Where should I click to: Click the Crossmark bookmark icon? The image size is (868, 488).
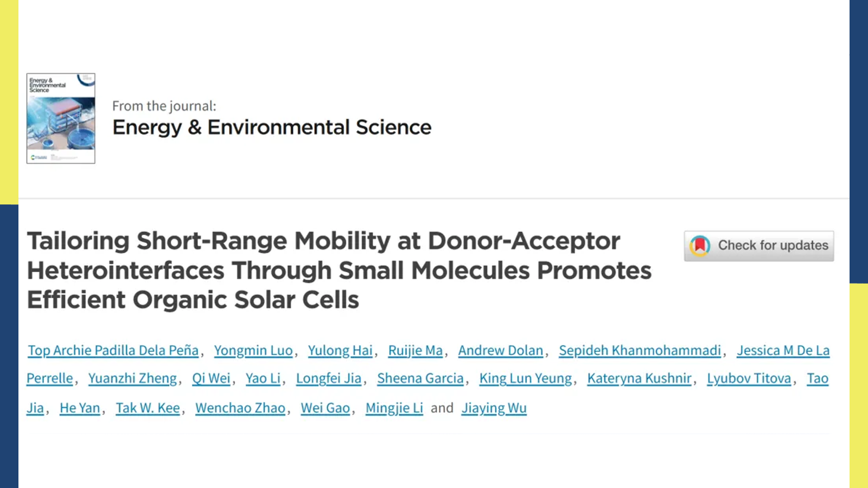tap(700, 246)
